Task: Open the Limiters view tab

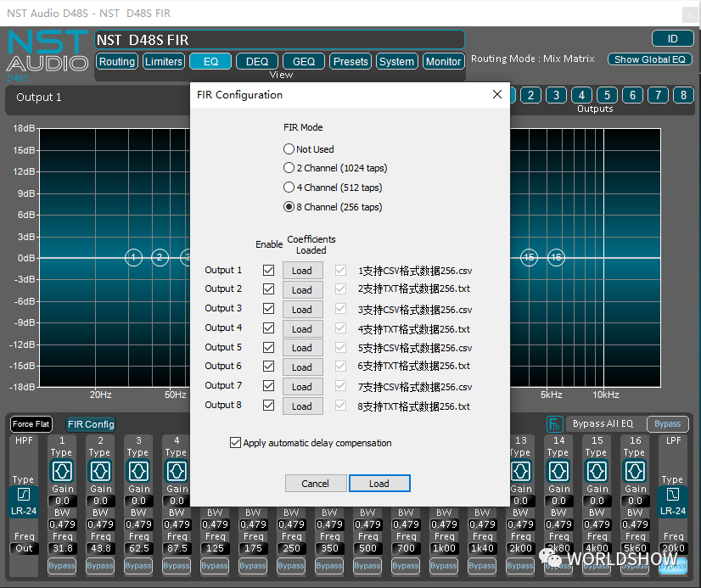Action: click(x=164, y=61)
